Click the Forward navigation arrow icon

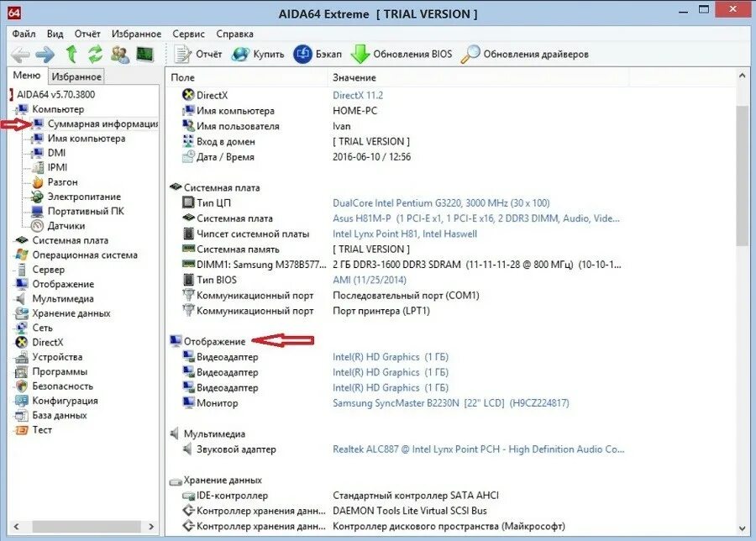click(x=45, y=55)
